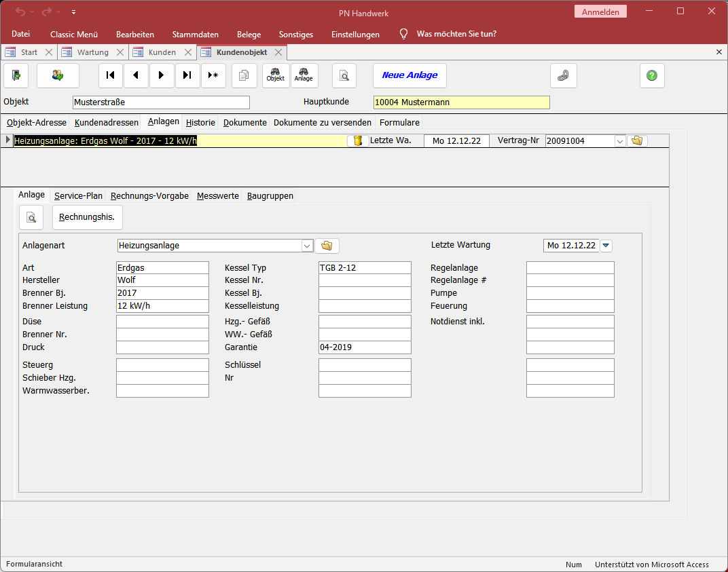Click the Anlage search binoculars icon
This screenshot has height=572, width=728.
point(304,75)
